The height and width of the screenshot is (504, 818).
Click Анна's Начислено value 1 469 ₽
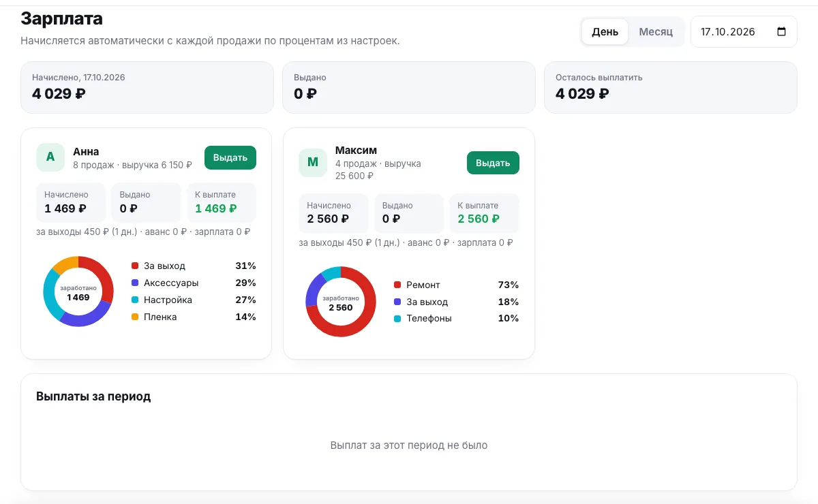pyautogui.click(x=65, y=208)
